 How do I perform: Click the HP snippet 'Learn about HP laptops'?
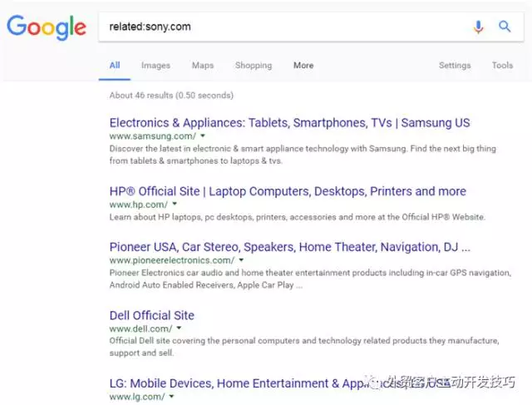(298, 217)
